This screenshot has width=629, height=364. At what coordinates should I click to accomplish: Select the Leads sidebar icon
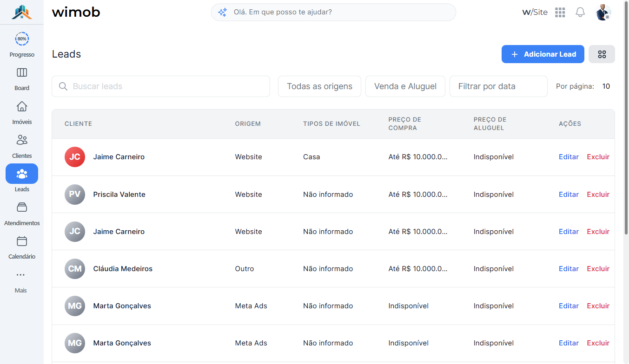point(22,174)
